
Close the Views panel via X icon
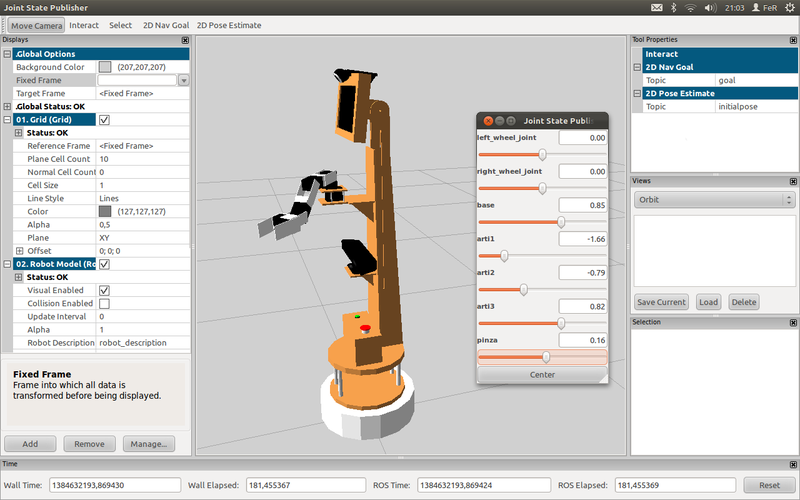[792, 180]
